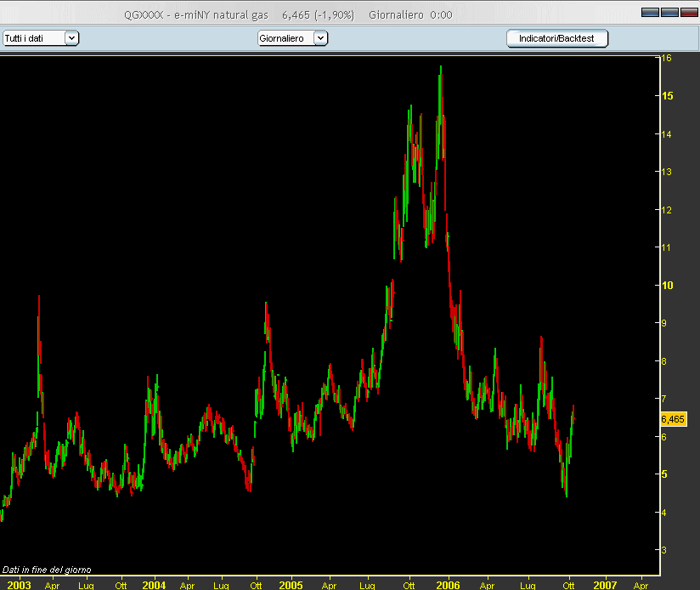This screenshot has width=700, height=590.
Task: Click the second blue window button at top right
Action: (x=669, y=13)
